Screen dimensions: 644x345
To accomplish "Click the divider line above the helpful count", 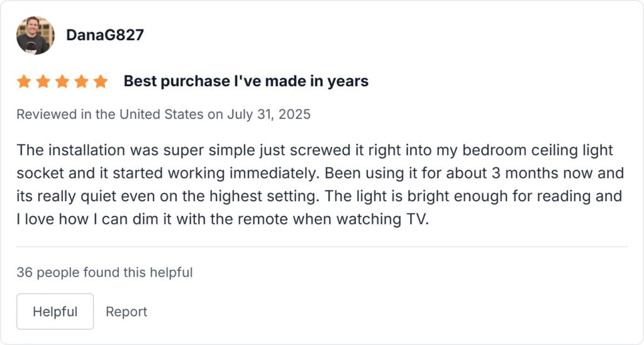I will [x=322, y=247].
